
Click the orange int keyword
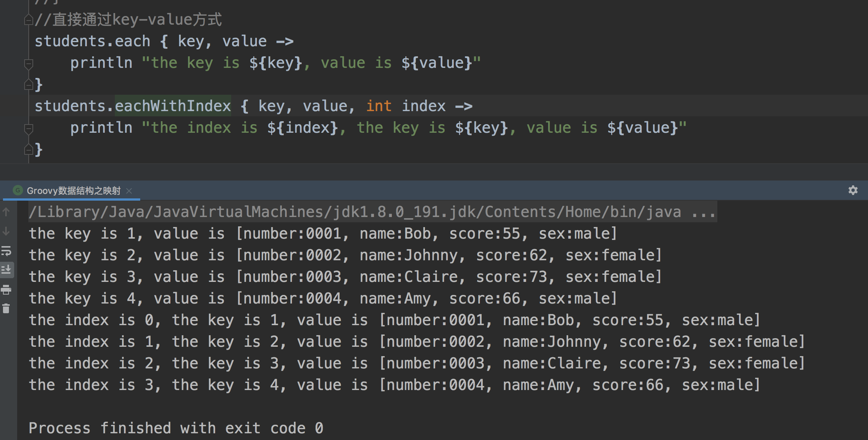click(x=378, y=106)
